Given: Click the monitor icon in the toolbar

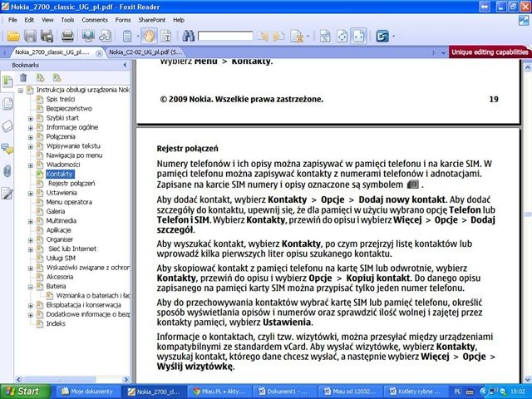Looking at the screenshot, I should pyautogui.click(x=88, y=36).
